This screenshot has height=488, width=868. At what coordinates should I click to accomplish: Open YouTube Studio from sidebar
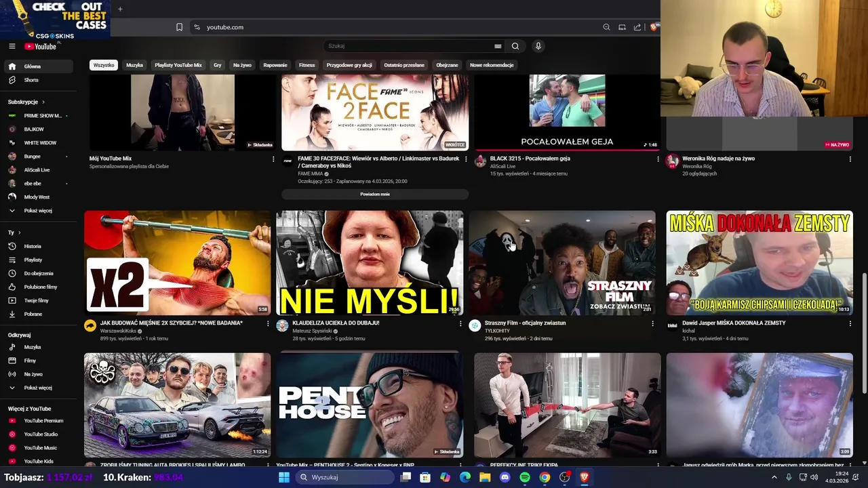38,434
